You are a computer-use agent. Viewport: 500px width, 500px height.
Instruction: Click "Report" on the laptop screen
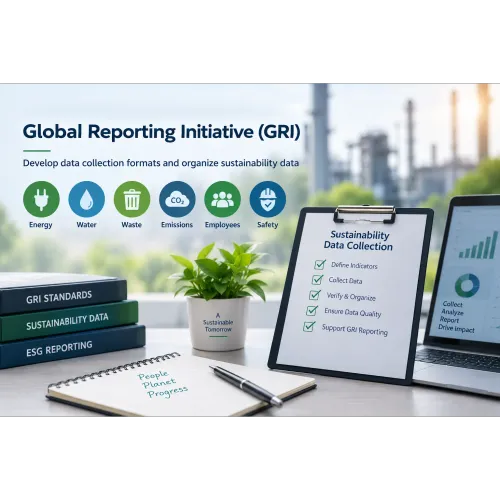coord(449,320)
